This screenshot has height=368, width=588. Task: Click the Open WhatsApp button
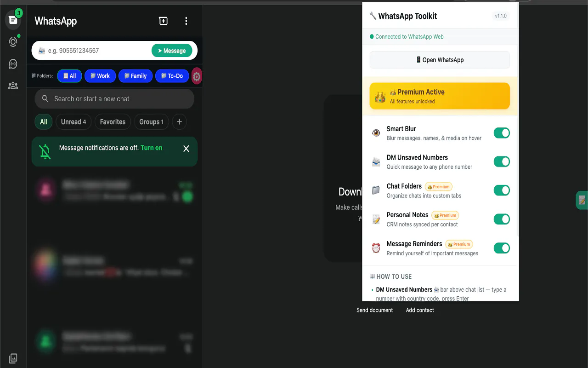440,60
